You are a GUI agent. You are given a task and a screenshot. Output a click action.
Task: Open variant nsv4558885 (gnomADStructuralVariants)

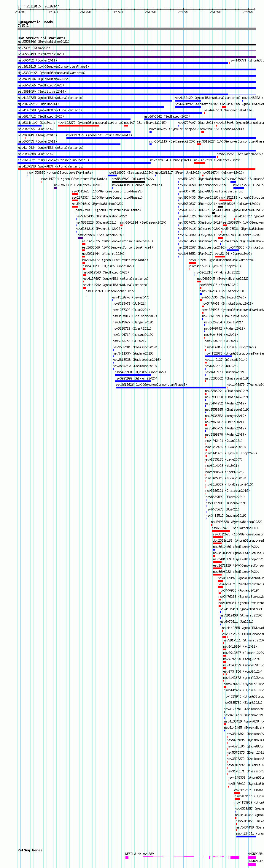coord(60,173)
